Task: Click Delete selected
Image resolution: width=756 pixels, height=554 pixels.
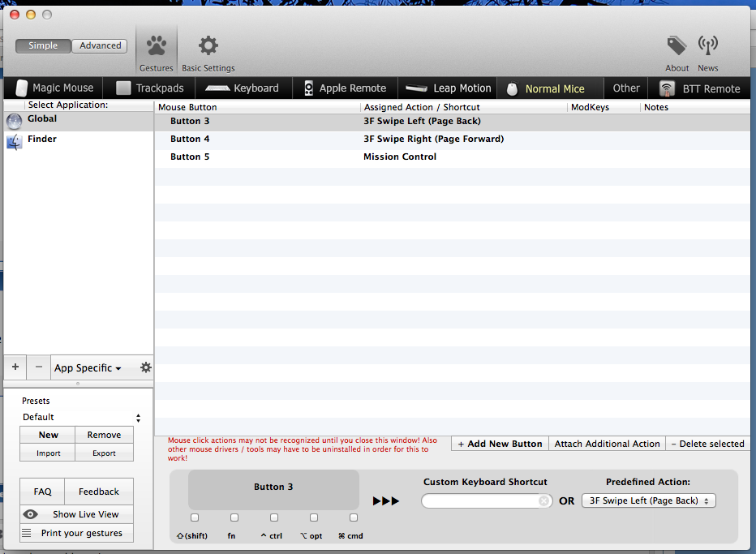Action: [x=708, y=444]
